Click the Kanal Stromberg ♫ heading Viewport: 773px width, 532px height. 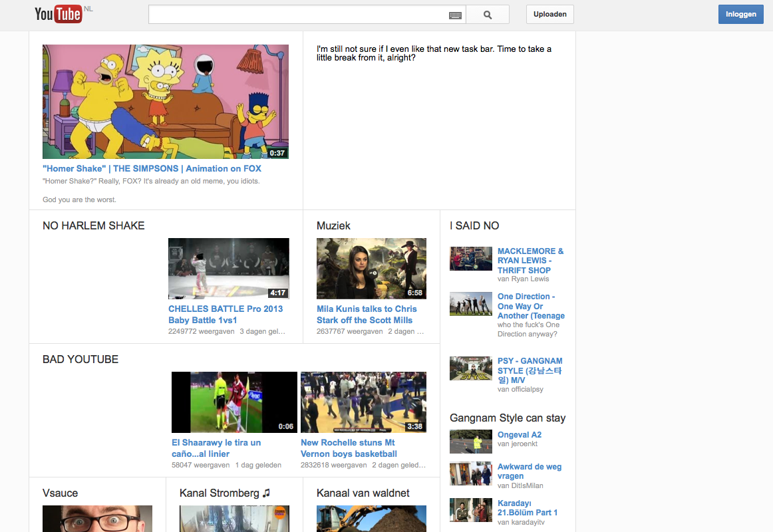pyautogui.click(x=225, y=493)
